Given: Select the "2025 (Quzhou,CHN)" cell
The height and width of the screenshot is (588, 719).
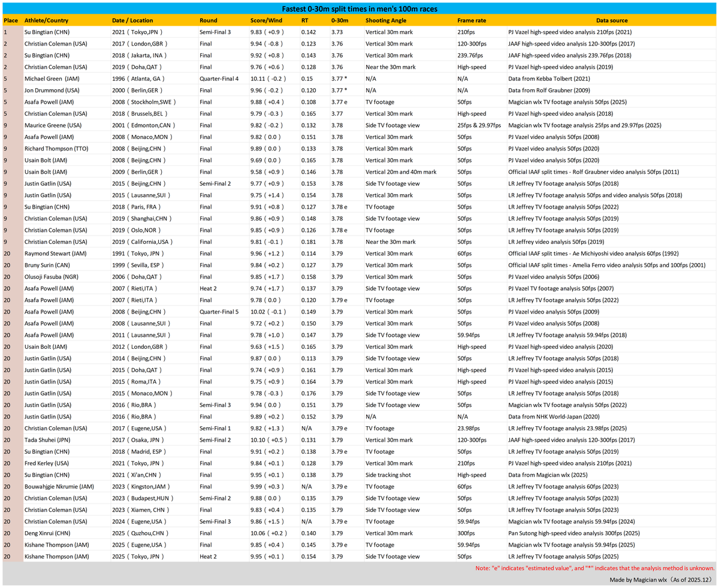Looking at the screenshot, I should coord(140,533).
